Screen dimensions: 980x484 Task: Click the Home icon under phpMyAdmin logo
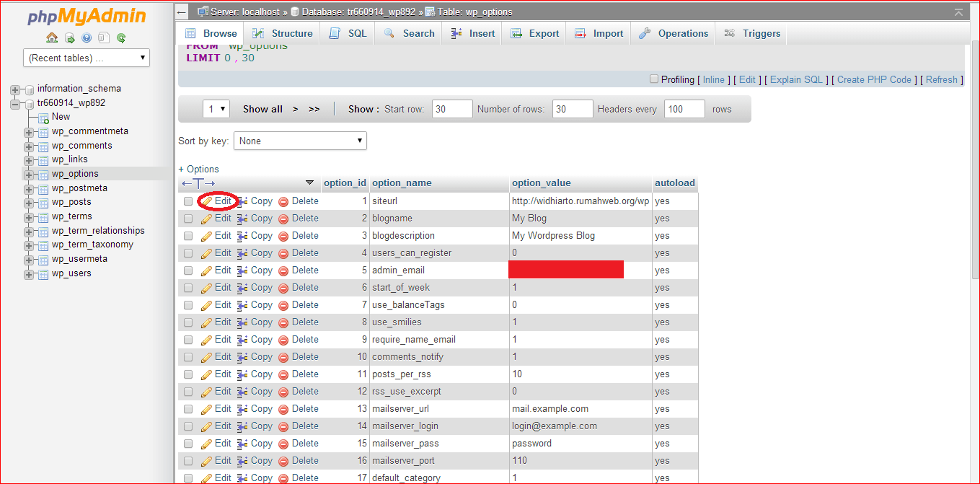(x=52, y=38)
